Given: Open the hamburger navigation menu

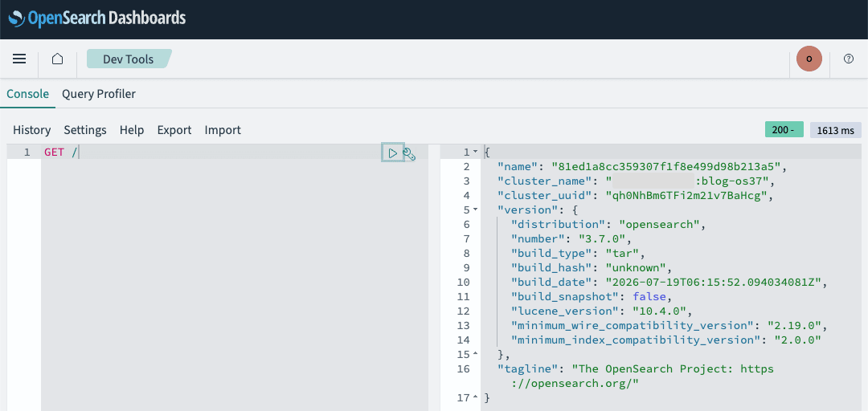Looking at the screenshot, I should [x=19, y=59].
